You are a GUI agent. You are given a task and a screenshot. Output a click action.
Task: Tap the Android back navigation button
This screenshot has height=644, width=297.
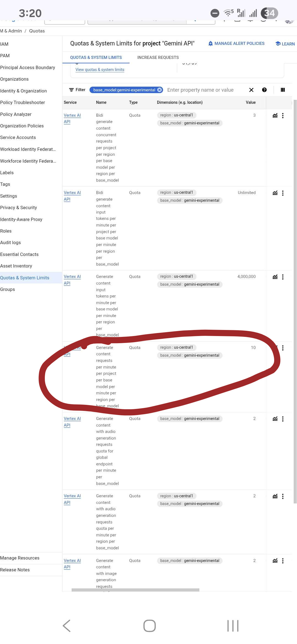coord(67,626)
